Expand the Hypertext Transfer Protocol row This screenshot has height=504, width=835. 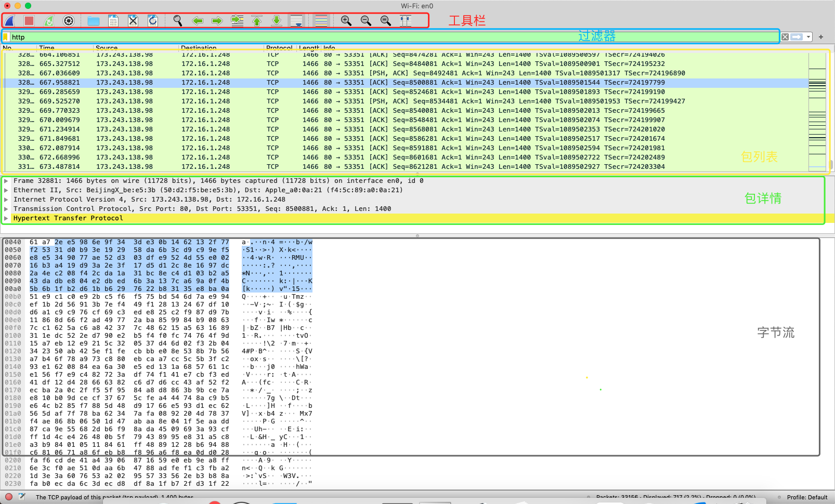click(6, 218)
